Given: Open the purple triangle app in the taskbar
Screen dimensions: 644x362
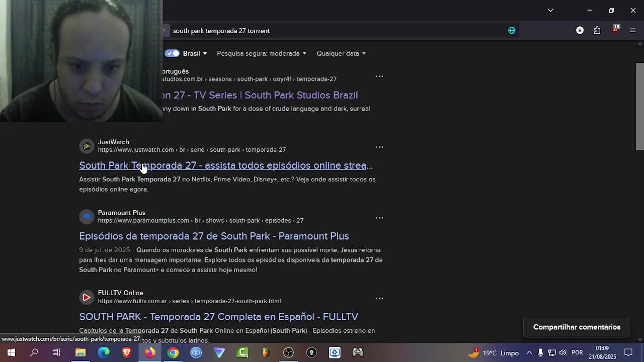Looking at the screenshot, I should pyautogui.click(x=219, y=353).
